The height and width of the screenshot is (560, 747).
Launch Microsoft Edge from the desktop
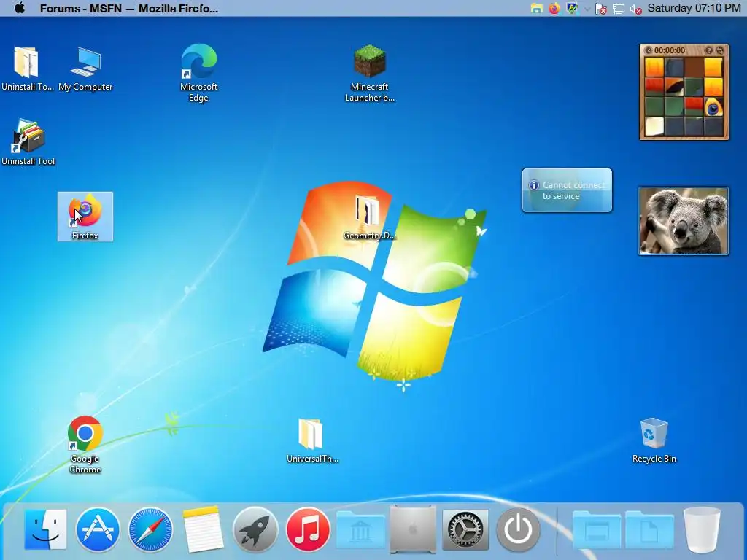198,72
